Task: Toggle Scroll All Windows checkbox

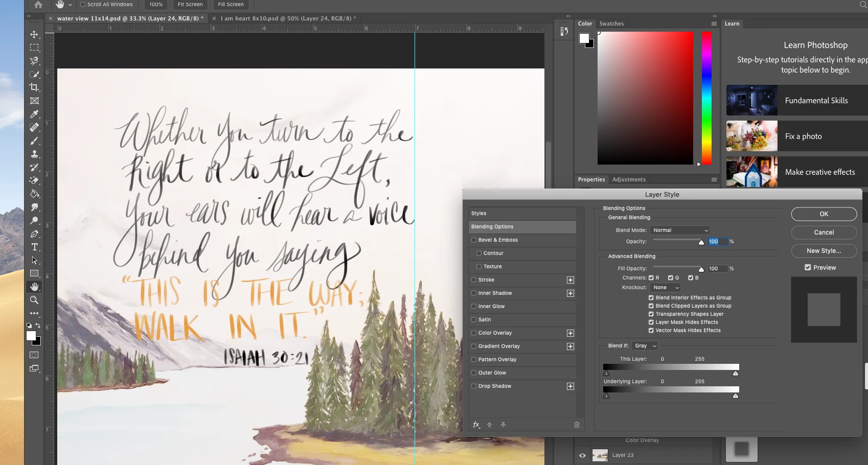Action: (x=83, y=5)
